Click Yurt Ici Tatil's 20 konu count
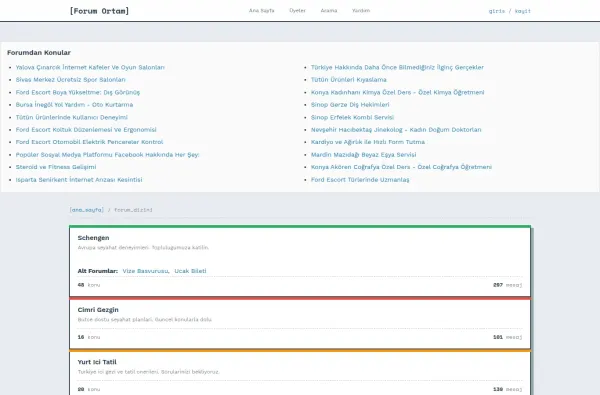Viewport: 600px width, 395px height. click(89, 389)
